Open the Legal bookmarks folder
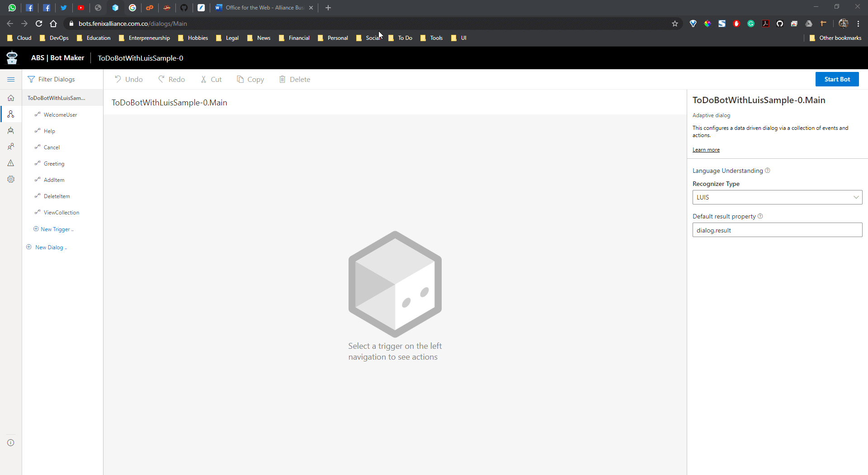Image resolution: width=868 pixels, height=475 pixels. (227, 38)
